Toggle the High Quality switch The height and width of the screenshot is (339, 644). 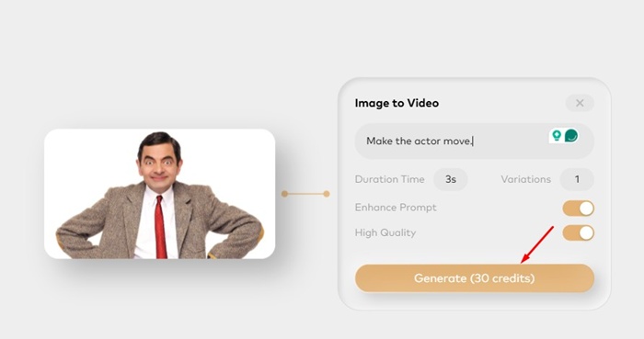pyautogui.click(x=579, y=232)
